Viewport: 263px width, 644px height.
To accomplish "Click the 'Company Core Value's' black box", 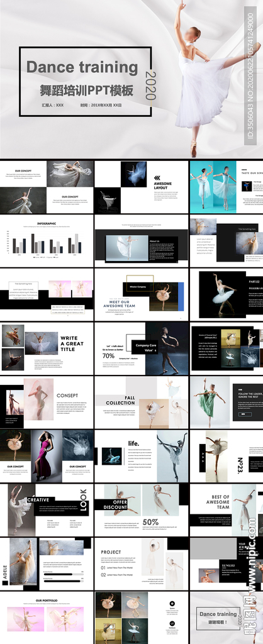I will point(145,348).
